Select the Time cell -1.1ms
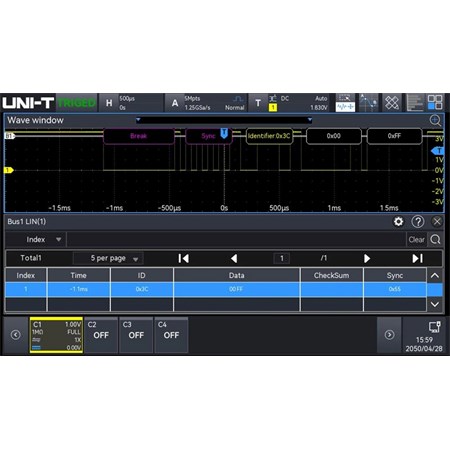 (79, 289)
